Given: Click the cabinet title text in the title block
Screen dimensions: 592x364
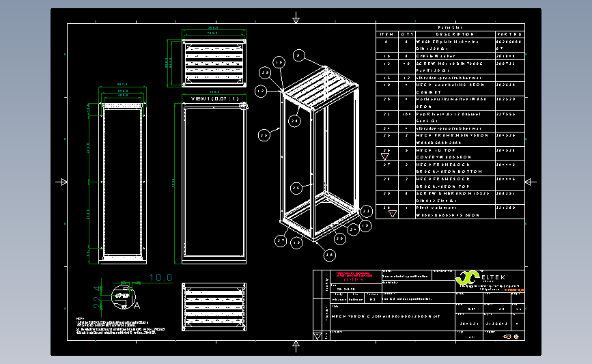Looking at the screenshot, I should pyautogui.click(x=386, y=316).
